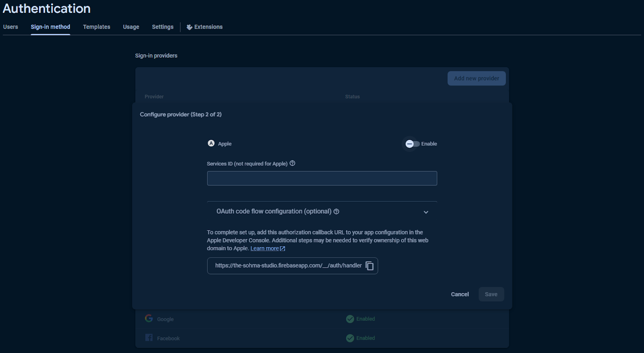The height and width of the screenshot is (353, 644).
Task: Click the Add new provider button
Action: point(477,78)
